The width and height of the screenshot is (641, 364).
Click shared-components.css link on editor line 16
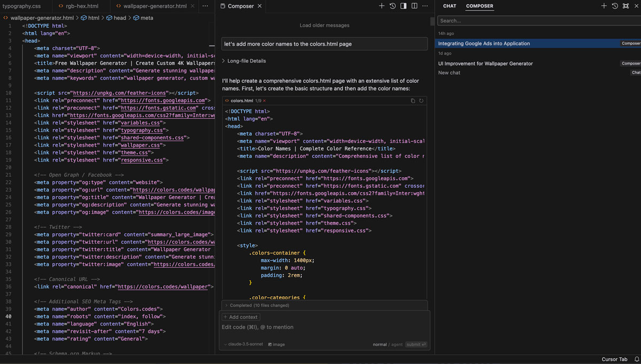pos(153,138)
